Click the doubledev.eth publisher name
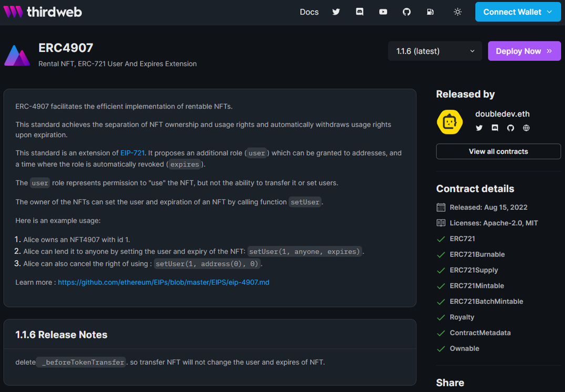Screen dimensions: 565x392 502,114
